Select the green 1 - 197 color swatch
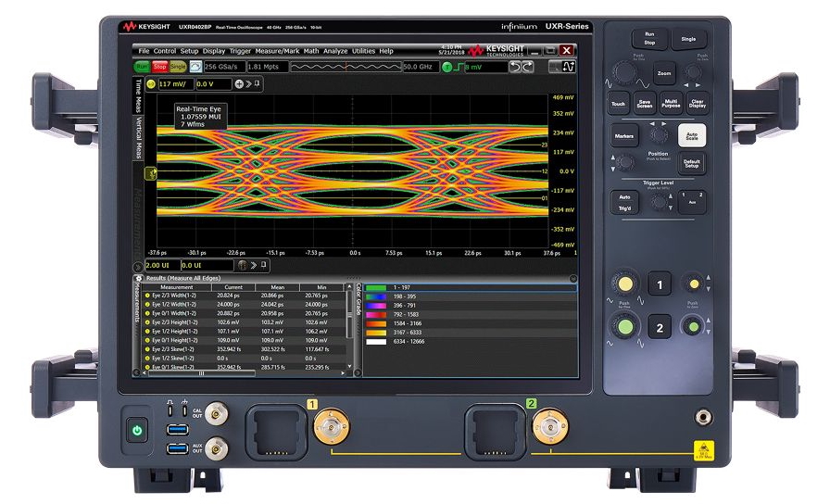 click(376, 287)
